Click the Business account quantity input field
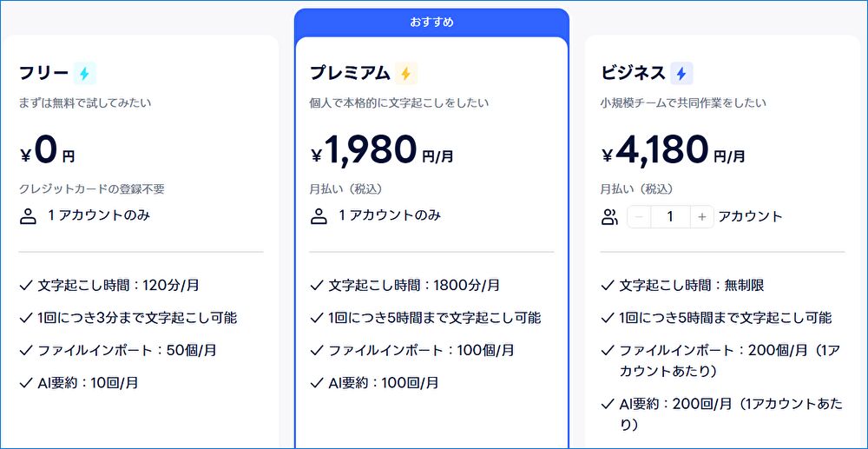 670,217
